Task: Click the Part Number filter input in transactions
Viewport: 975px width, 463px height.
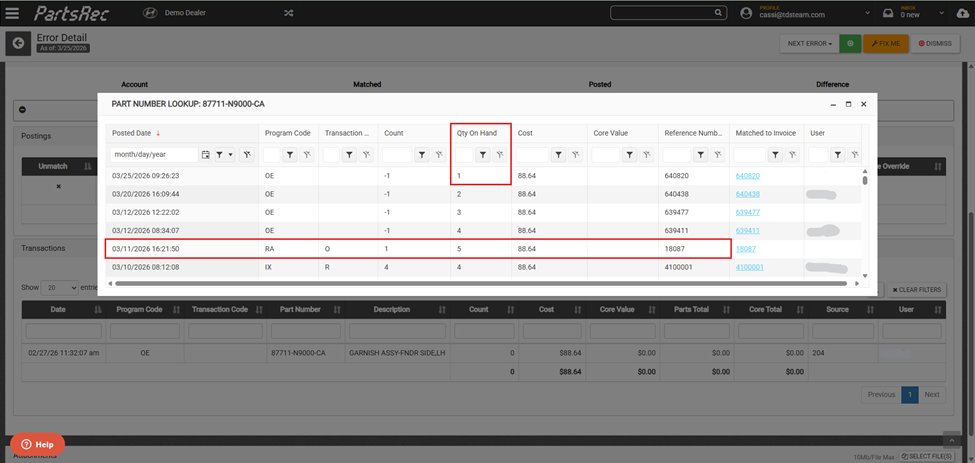Action: point(306,331)
